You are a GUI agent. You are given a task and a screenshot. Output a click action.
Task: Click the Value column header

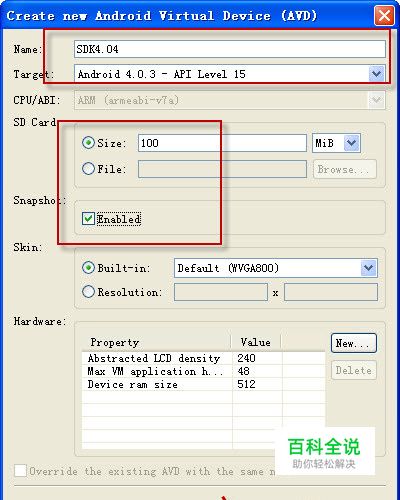(x=256, y=342)
